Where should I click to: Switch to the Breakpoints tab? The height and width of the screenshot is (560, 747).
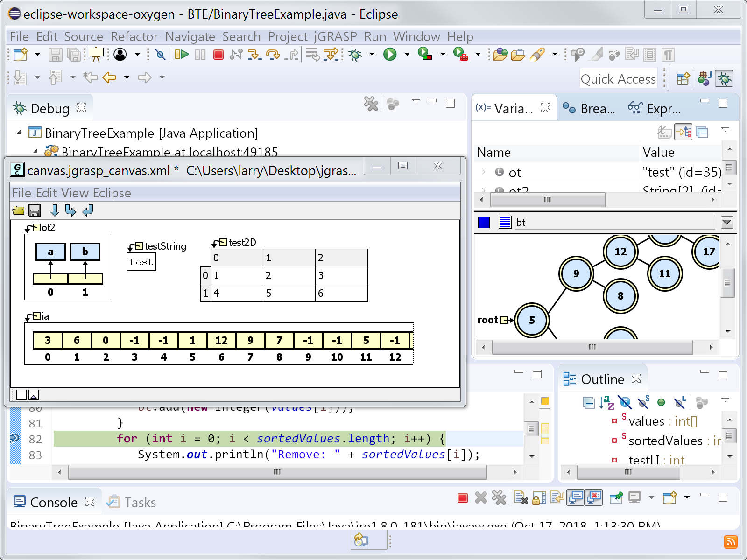589,108
